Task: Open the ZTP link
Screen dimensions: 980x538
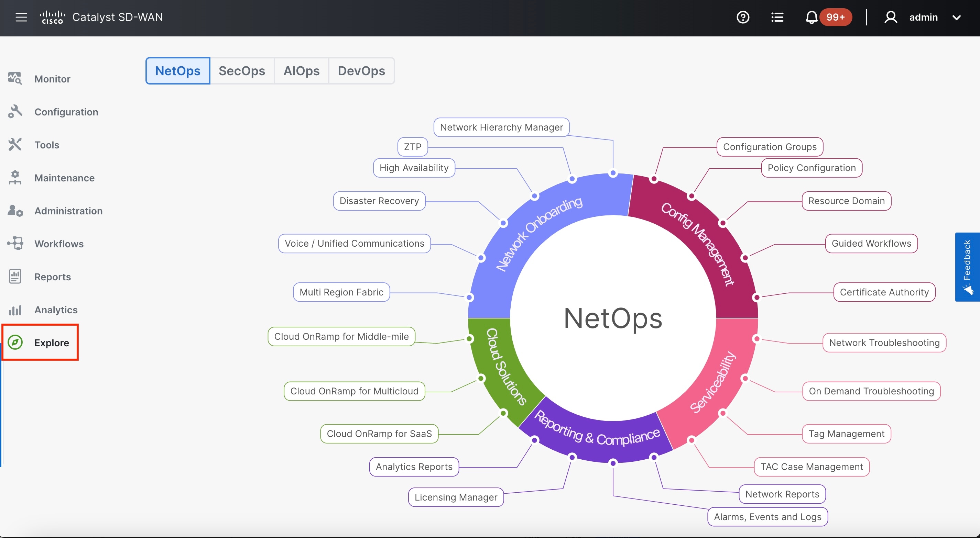Action: 413,147
